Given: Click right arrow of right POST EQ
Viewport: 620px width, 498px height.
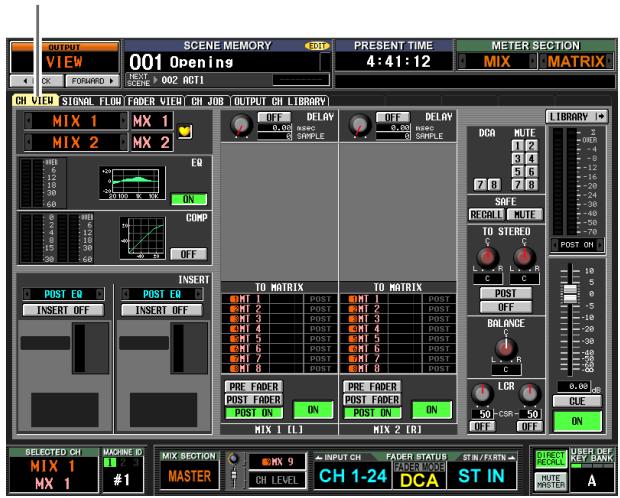Looking at the screenshot, I should click(x=198, y=294).
